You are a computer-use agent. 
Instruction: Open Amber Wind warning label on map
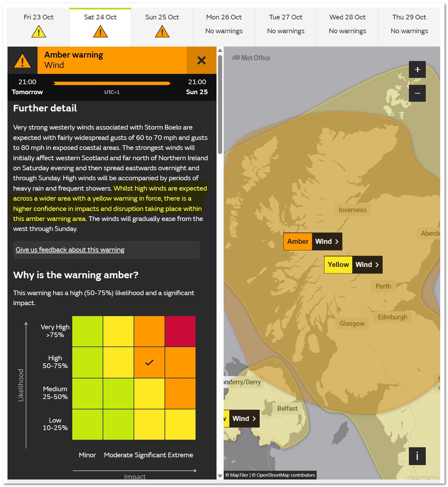coord(312,241)
